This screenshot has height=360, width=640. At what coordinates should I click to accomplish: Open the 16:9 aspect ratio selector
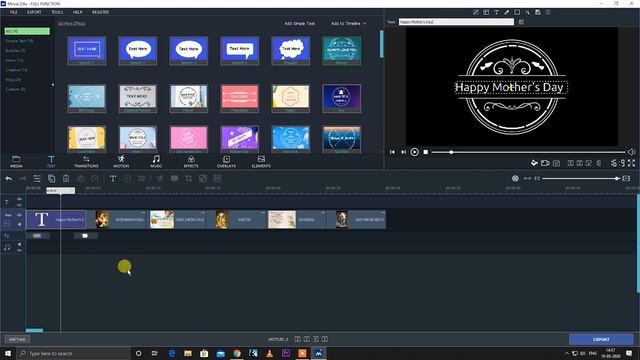pyautogui.click(x=618, y=163)
